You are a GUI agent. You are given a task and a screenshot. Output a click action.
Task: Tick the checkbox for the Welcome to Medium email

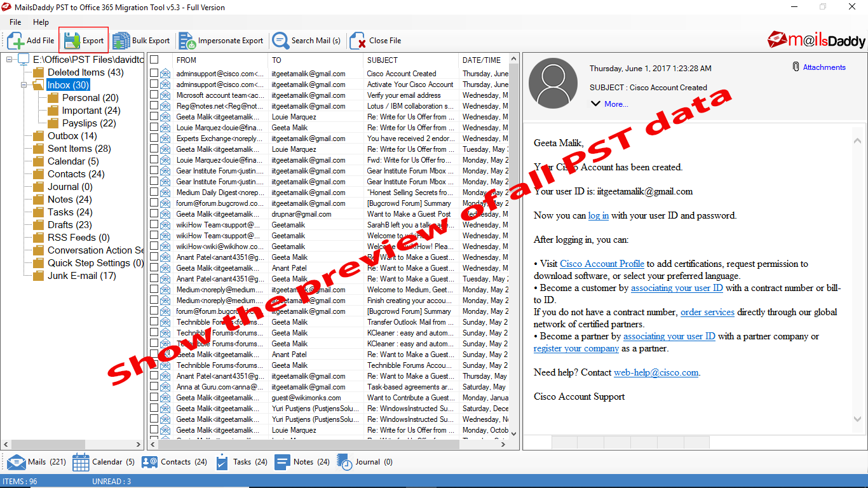click(x=154, y=289)
